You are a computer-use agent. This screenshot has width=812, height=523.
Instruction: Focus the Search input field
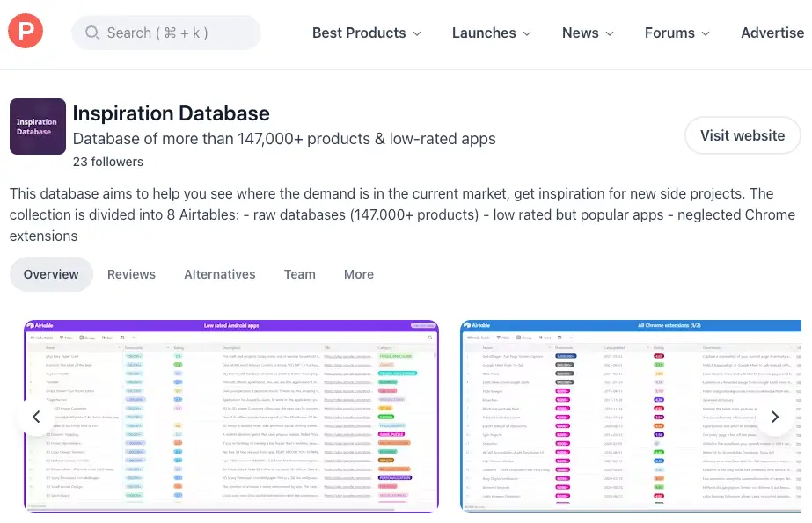click(166, 33)
